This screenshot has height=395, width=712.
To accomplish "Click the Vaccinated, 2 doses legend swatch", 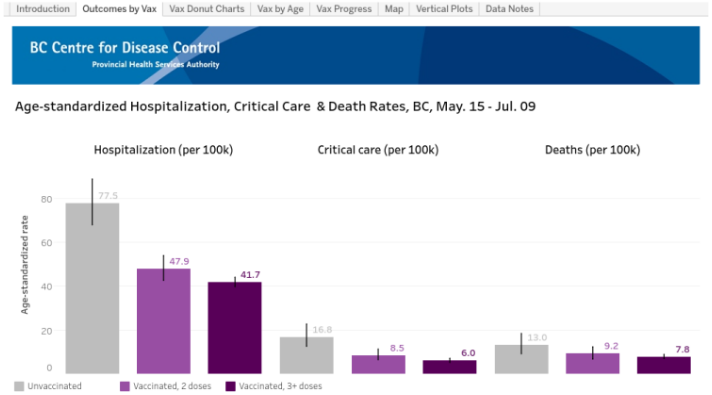I will [125, 386].
